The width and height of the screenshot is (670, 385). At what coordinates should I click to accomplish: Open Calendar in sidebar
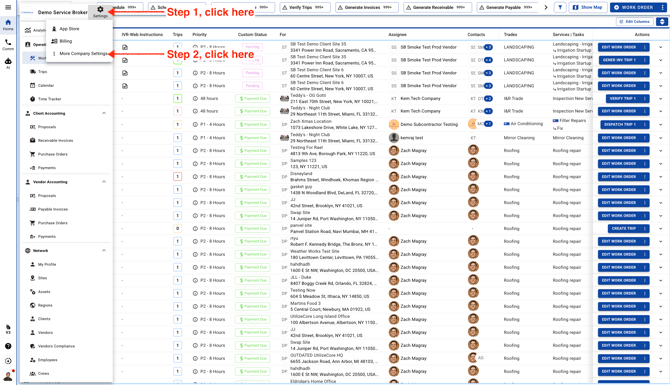46,85
